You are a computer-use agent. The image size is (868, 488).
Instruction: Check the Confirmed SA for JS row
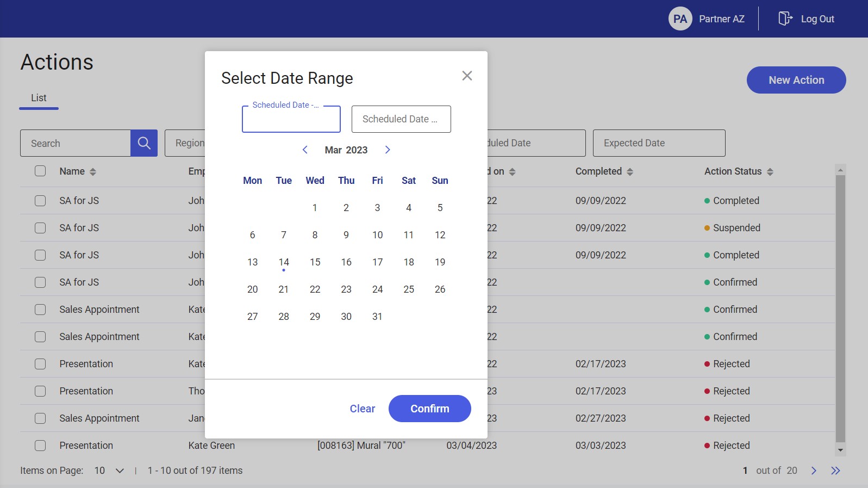click(x=40, y=282)
